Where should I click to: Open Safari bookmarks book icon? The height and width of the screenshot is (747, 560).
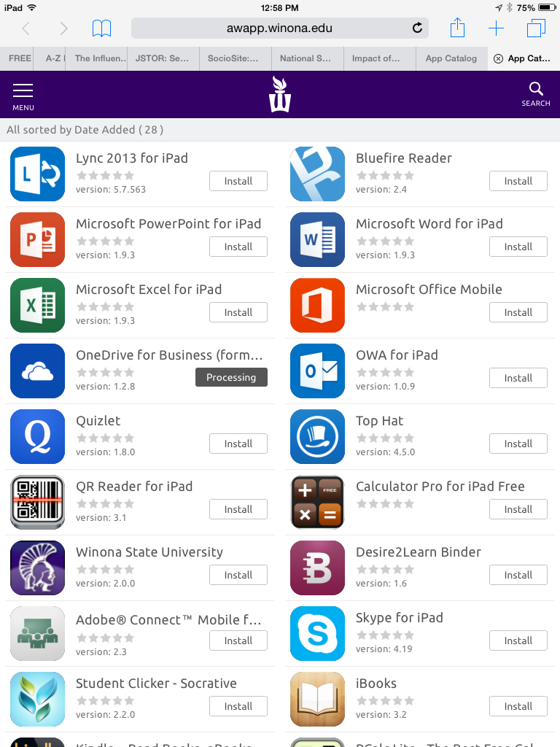(101, 28)
